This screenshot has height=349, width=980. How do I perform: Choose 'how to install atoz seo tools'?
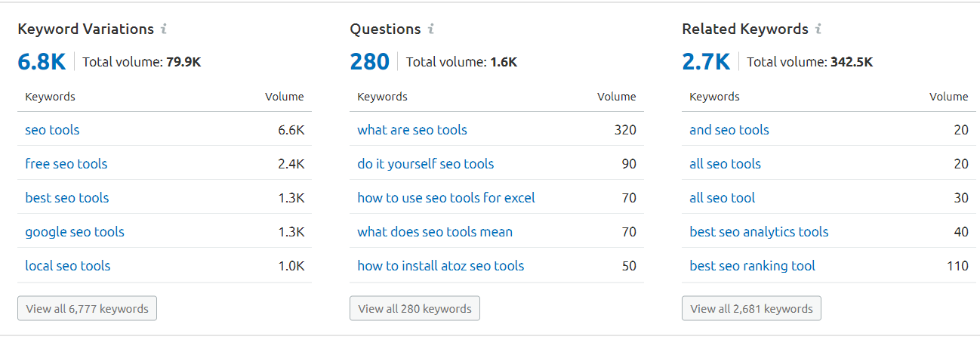pos(441,266)
